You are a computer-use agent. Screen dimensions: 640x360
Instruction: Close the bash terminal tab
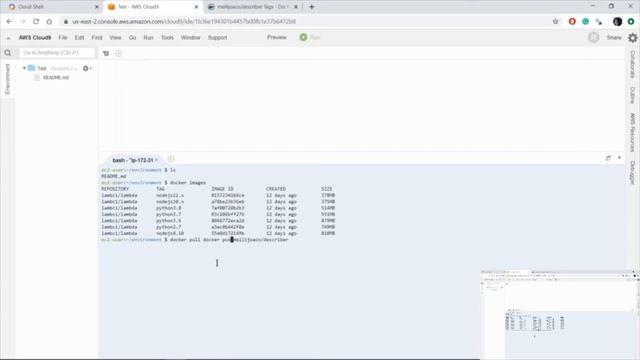(156, 160)
